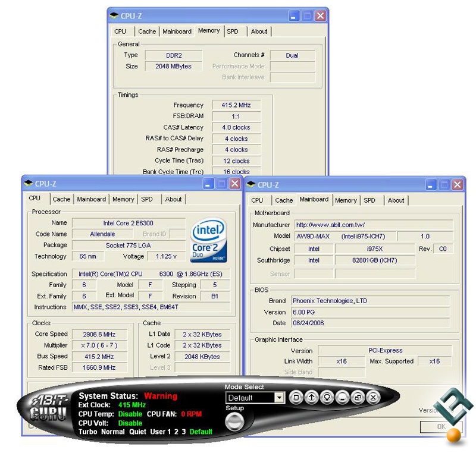Click the Core Speed value 2906.6 MHz

pyautogui.click(x=99, y=335)
